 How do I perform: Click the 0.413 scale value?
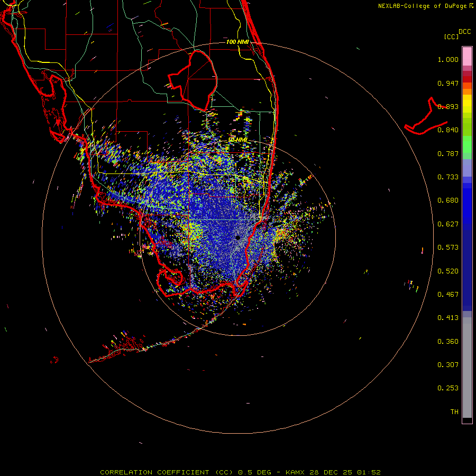point(448,318)
